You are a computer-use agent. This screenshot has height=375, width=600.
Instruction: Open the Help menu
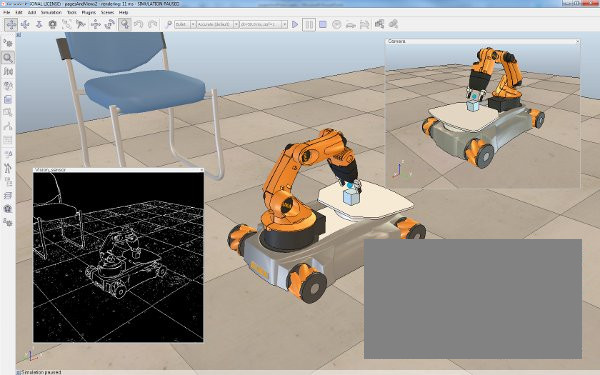click(123, 13)
